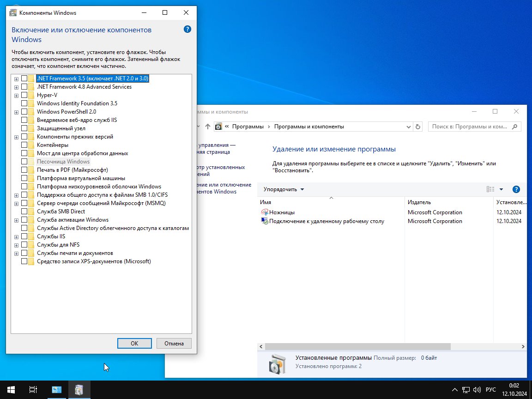Sort by the Установлено column header
Viewport: 532px width, 399px height.
coord(511,202)
